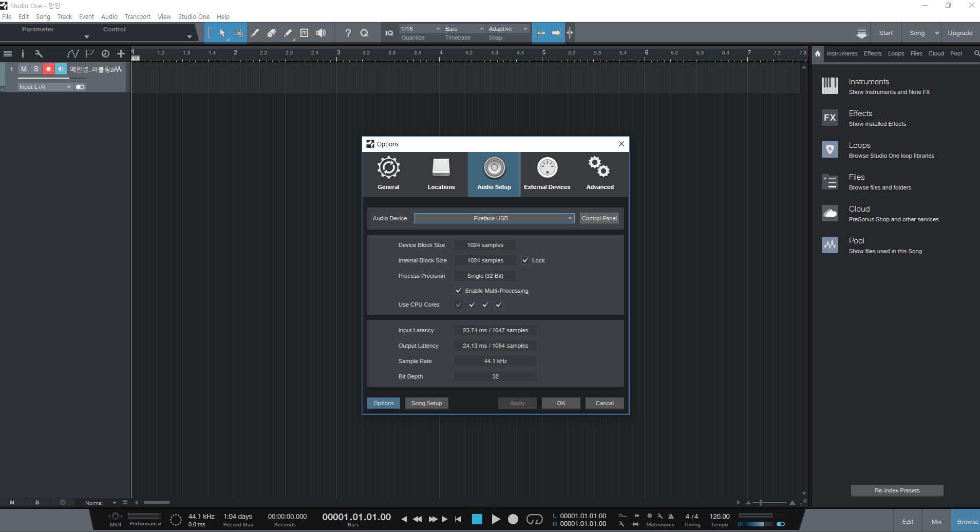Screen dimensions: 980x532
Task: Click the Control Panel button
Action: coord(599,218)
